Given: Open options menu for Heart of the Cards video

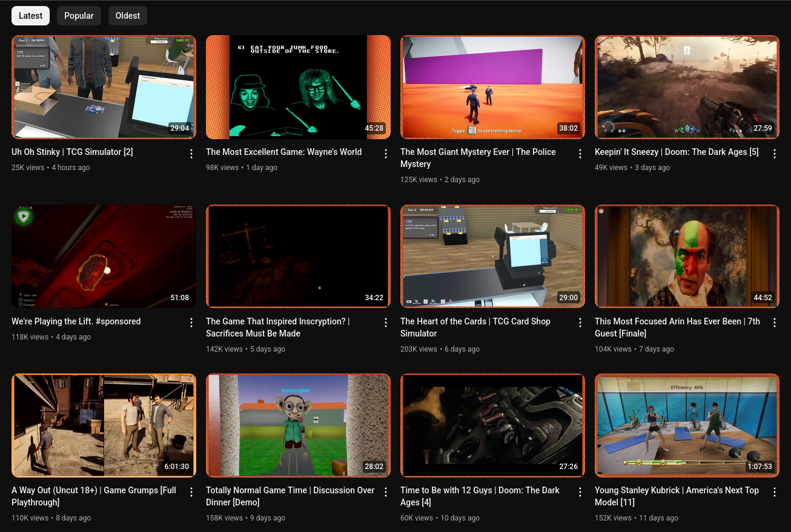Looking at the screenshot, I should [580, 323].
